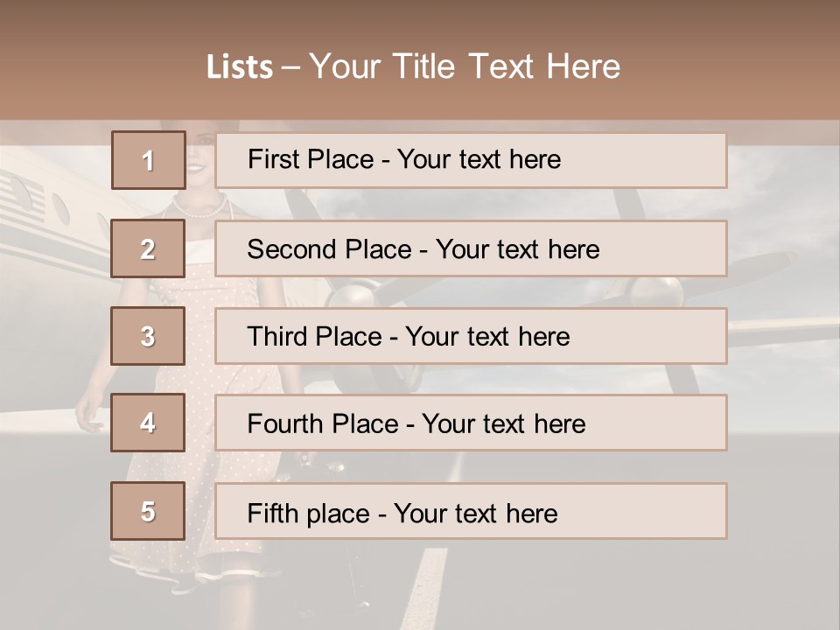Image resolution: width=840 pixels, height=630 pixels.
Task: Click the "Fourth Place - Your text here" box
Action: tap(471, 423)
